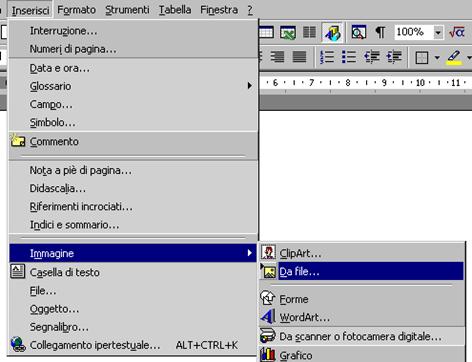This screenshot has width=472, height=362.
Task: Click the Outside Border button
Action: [x=422, y=58]
